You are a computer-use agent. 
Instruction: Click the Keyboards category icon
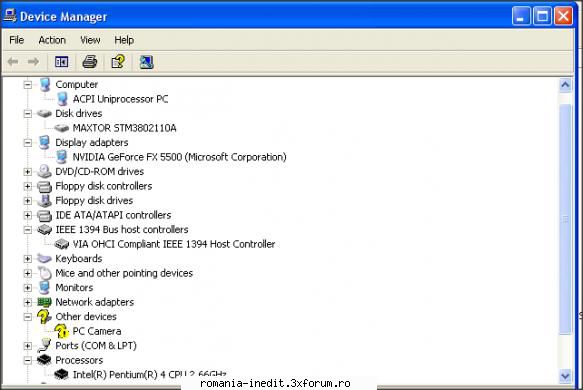click(44, 258)
